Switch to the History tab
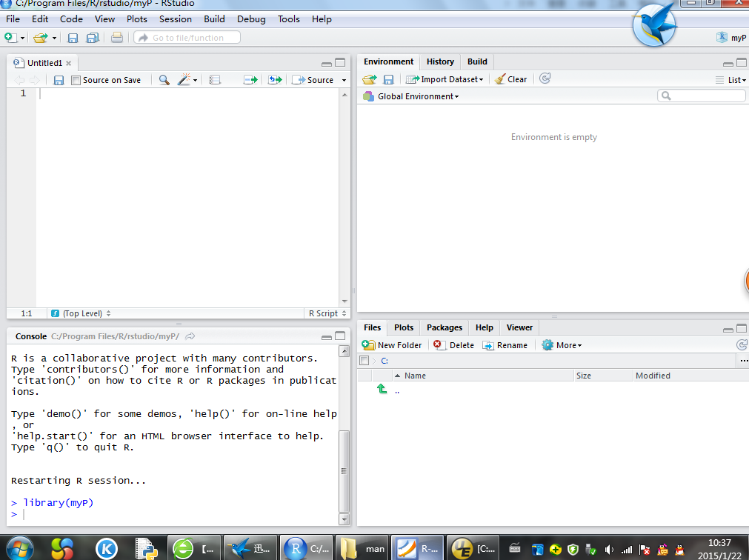The width and height of the screenshot is (749, 560). point(440,61)
